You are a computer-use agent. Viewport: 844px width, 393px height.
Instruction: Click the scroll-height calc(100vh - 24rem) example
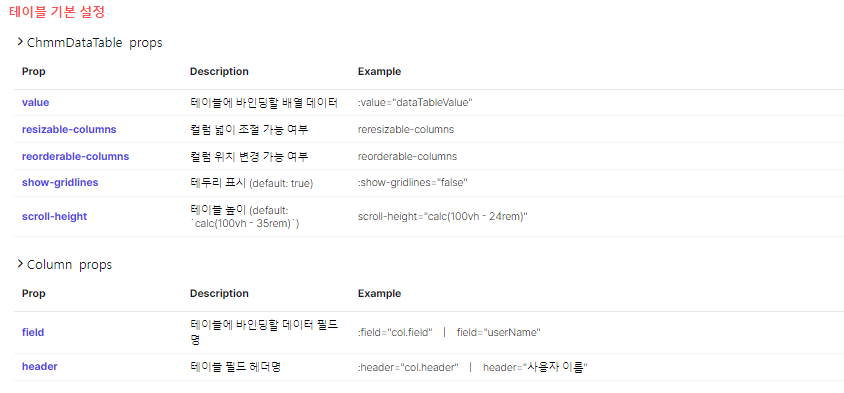click(x=442, y=216)
